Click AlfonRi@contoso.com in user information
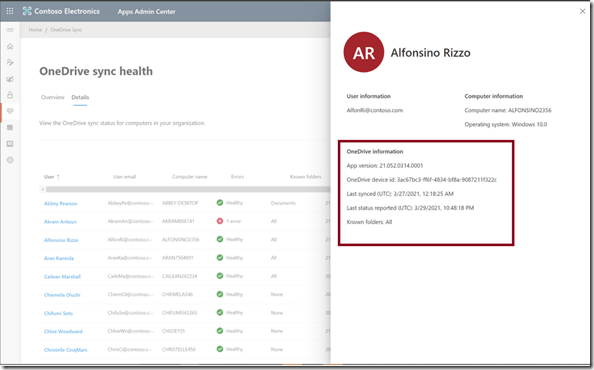Viewport: 594px width, 370px height. coord(375,110)
